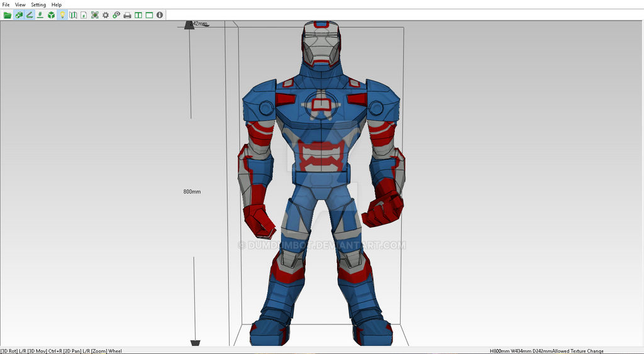Switch to single-pane window view icon
This screenshot has height=354, width=644.
coord(149,15)
